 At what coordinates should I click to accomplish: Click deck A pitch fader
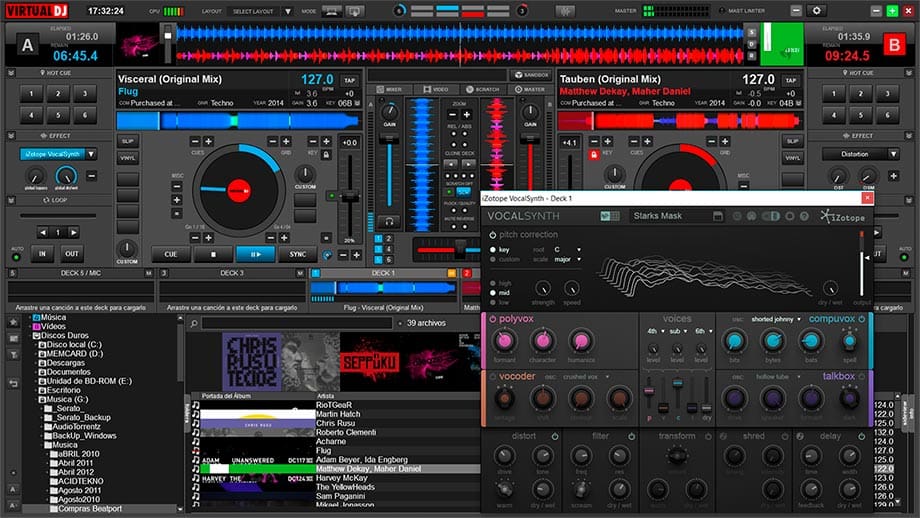click(350, 198)
